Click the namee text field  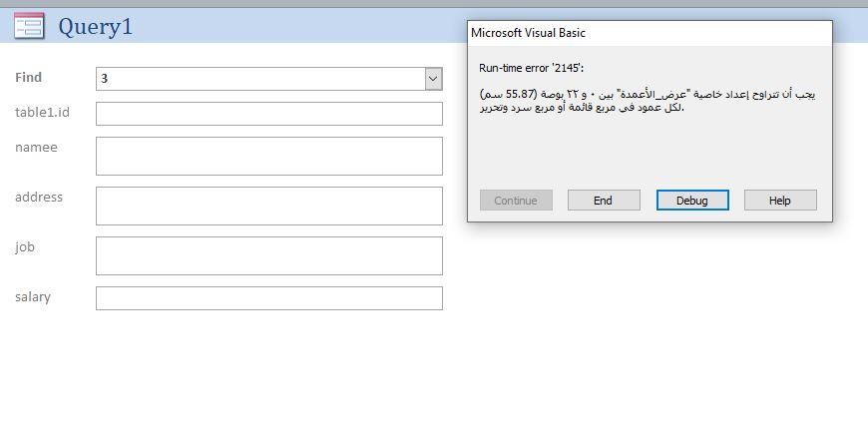pos(269,156)
